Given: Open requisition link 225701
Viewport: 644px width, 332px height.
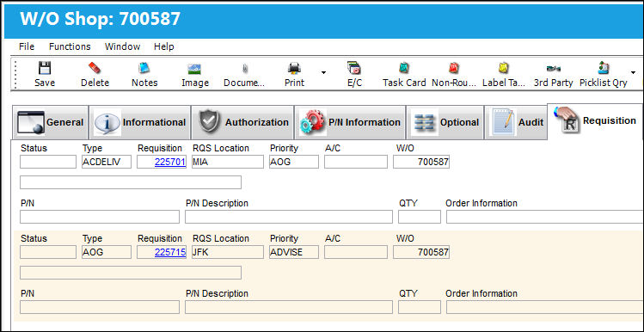Looking at the screenshot, I should click(x=170, y=162).
